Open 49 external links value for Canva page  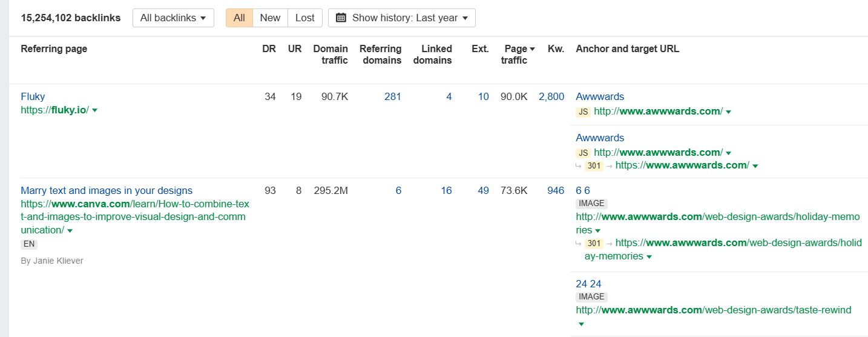(483, 190)
